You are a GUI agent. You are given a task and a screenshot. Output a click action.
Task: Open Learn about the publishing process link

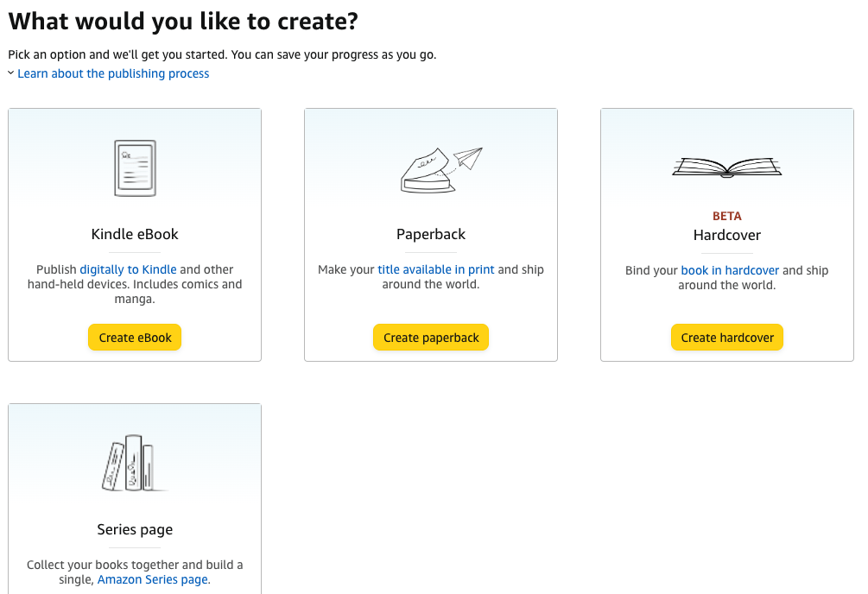click(x=113, y=73)
